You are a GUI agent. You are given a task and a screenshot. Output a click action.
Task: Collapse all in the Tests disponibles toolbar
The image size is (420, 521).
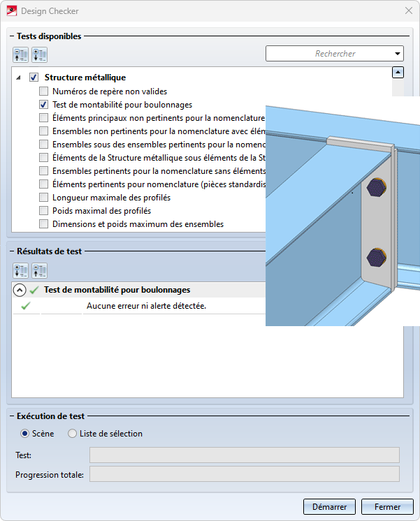click(21, 55)
